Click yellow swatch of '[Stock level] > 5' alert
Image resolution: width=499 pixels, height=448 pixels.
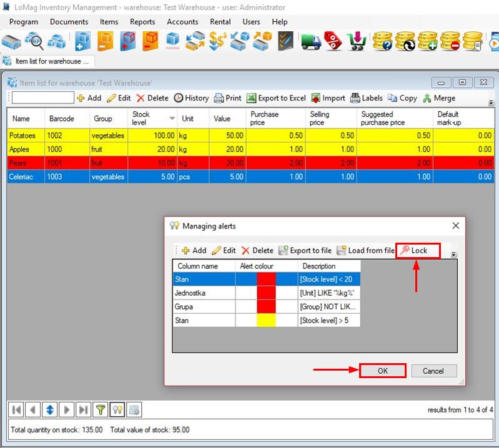tap(266, 320)
